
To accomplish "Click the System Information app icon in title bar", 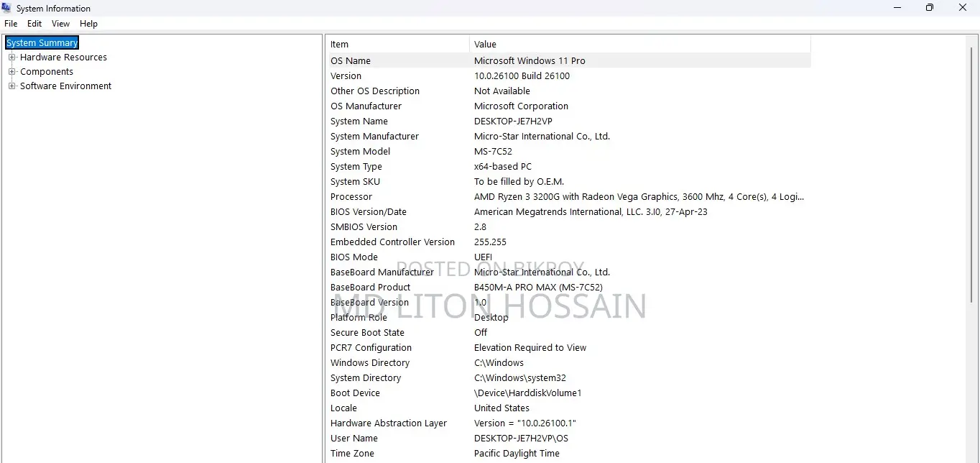I will pyautogui.click(x=7, y=8).
